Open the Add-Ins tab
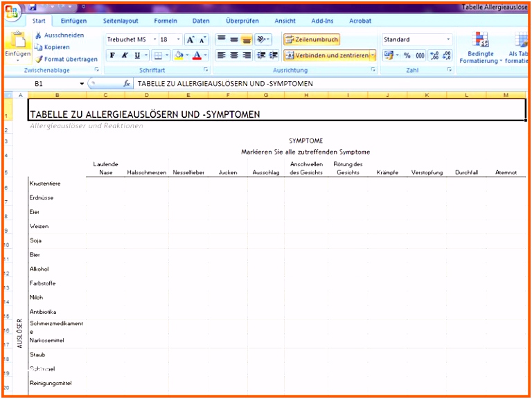This screenshot has width=532, height=399. pos(322,21)
